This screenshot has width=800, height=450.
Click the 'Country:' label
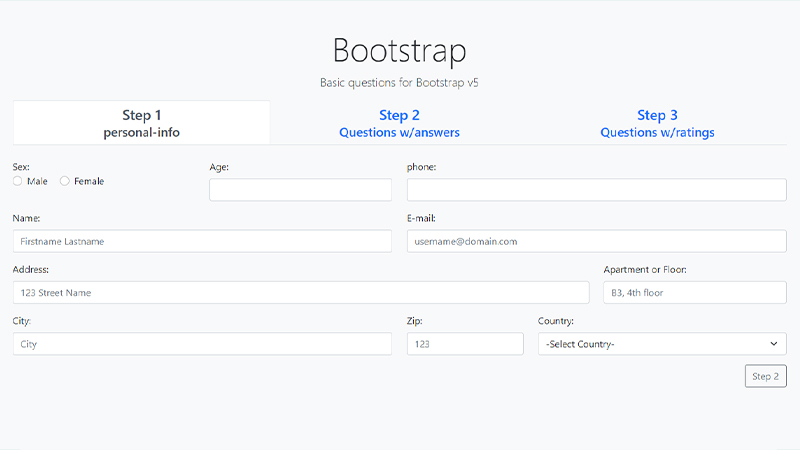tap(556, 321)
